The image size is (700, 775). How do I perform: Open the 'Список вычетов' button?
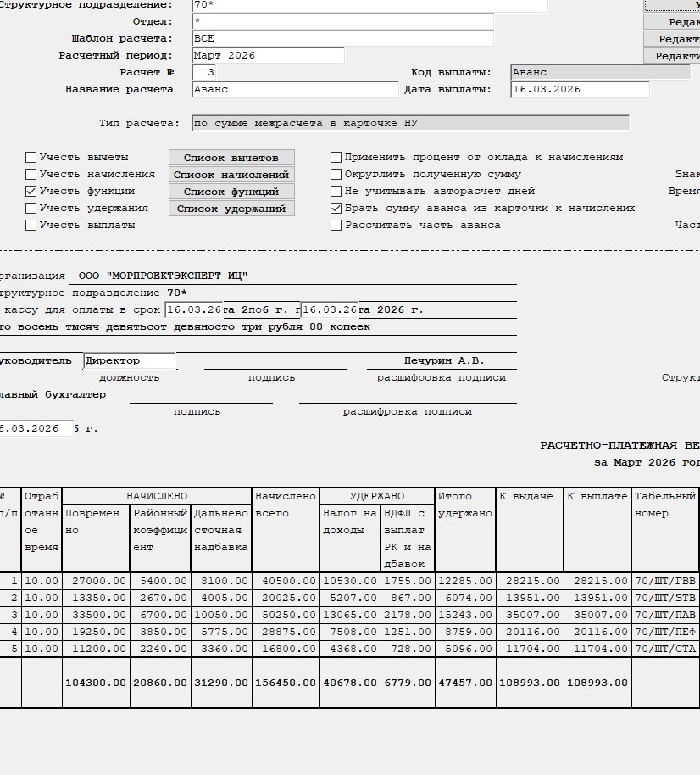tap(231, 158)
